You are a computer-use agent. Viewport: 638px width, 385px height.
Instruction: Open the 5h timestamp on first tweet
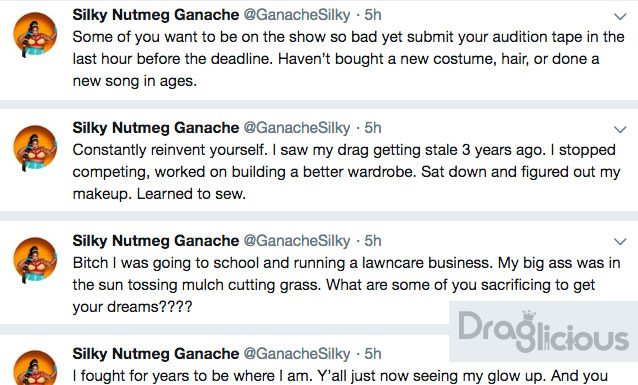coord(373,15)
